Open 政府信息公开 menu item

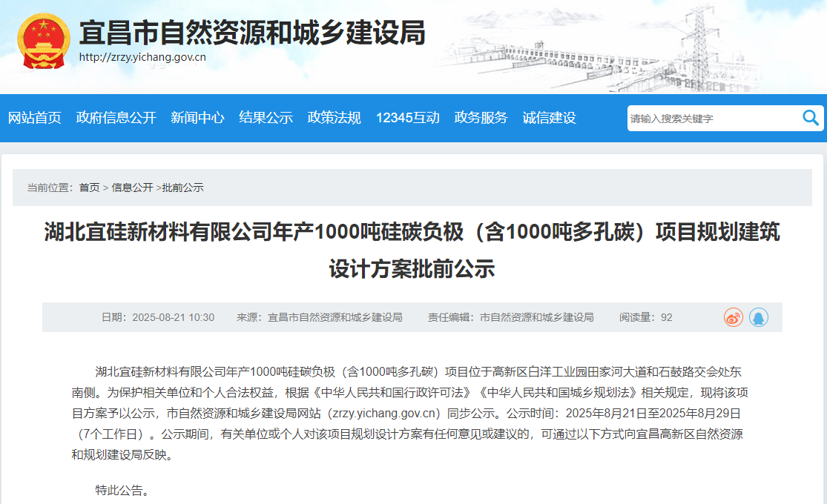[116, 118]
